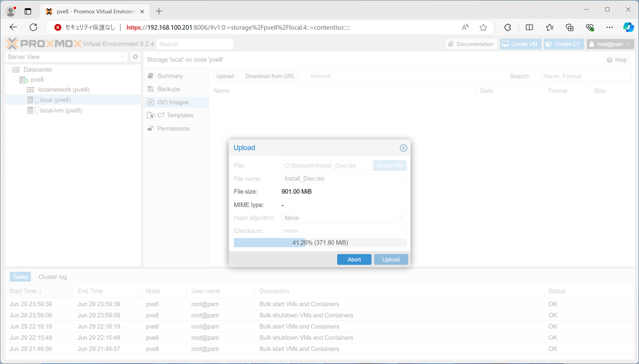Click the upload progress bar
639x364 pixels.
[x=320, y=243]
